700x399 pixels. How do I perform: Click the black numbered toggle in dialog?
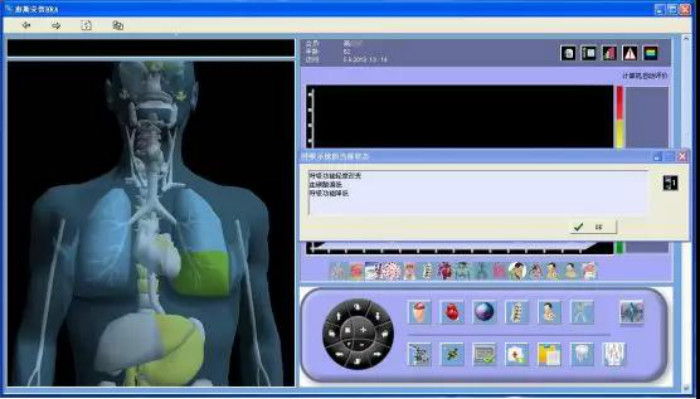(x=671, y=183)
